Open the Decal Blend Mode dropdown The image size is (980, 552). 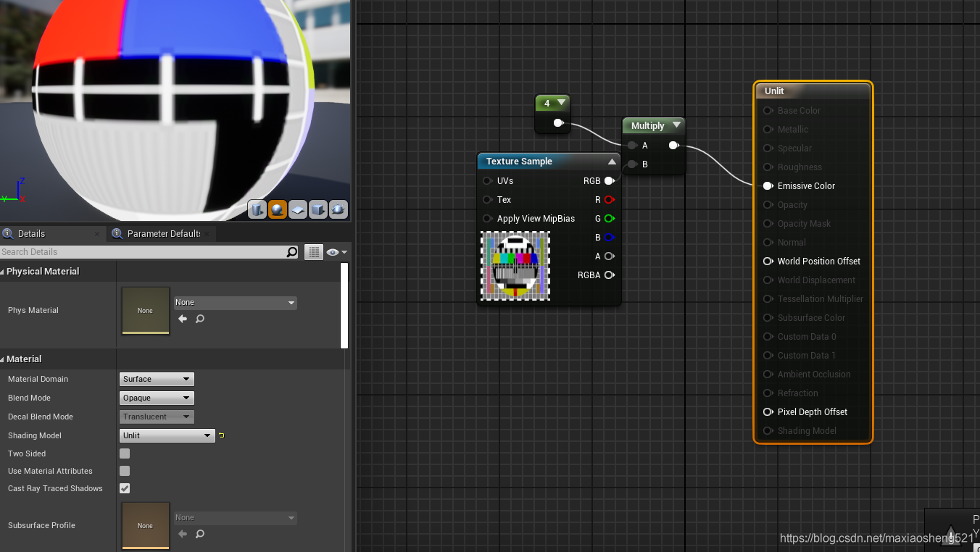pyautogui.click(x=157, y=417)
